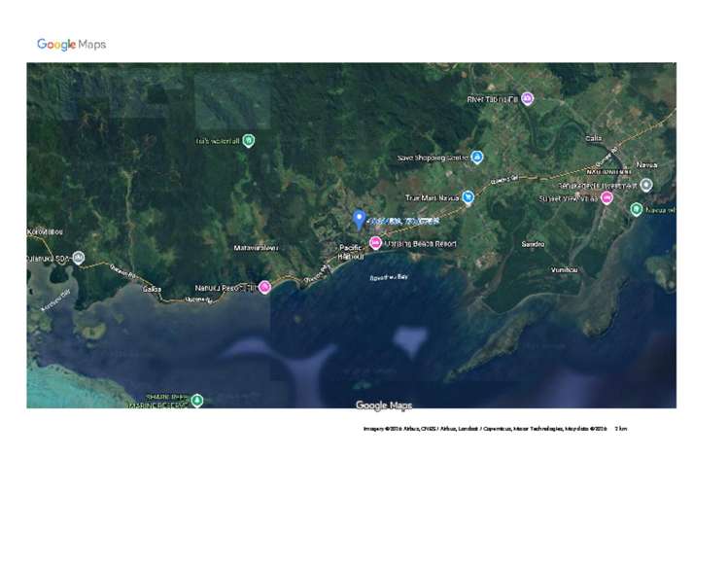Click the green Navua pin at the right edge

[636, 209]
